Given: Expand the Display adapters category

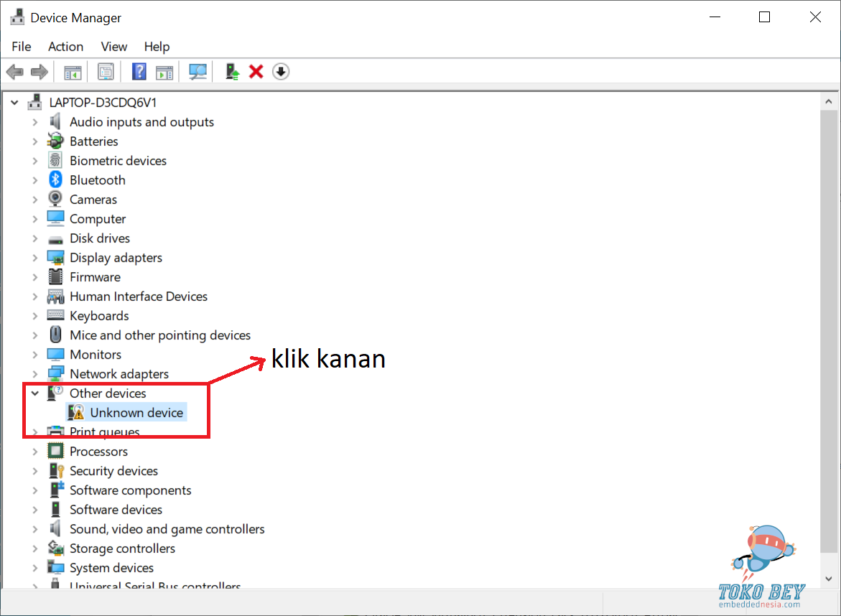Looking at the screenshot, I should coord(34,258).
